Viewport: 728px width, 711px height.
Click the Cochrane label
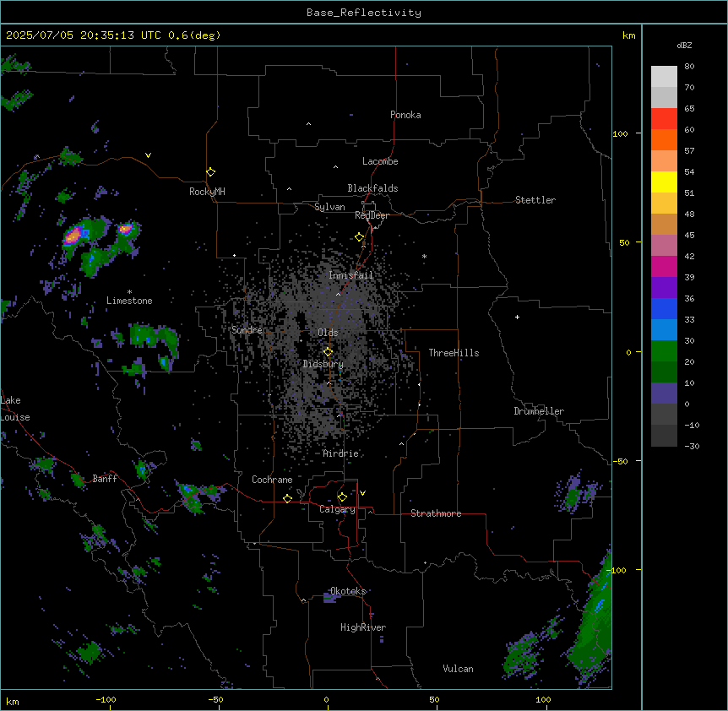(x=272, y=480)
